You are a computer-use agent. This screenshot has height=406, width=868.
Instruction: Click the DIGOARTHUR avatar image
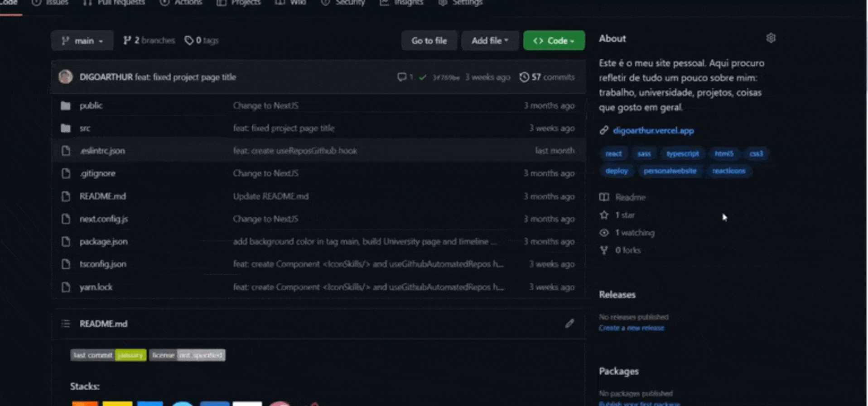coord(66,76)
